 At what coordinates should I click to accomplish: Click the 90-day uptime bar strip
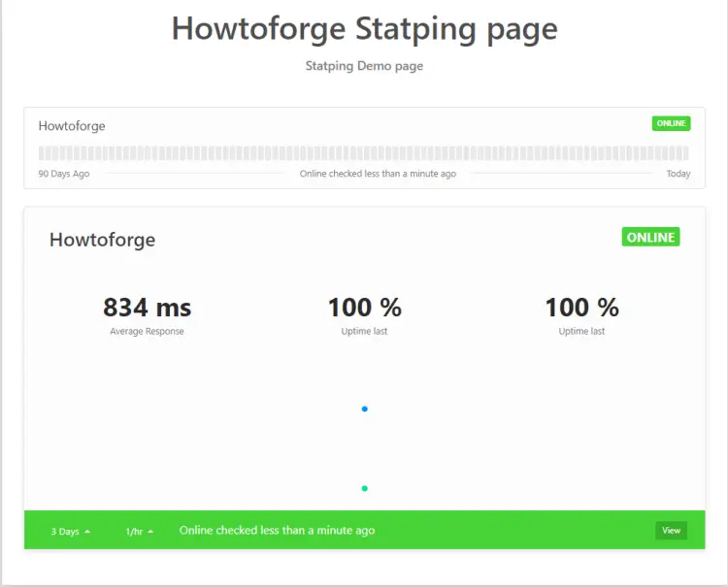[364, 152]
